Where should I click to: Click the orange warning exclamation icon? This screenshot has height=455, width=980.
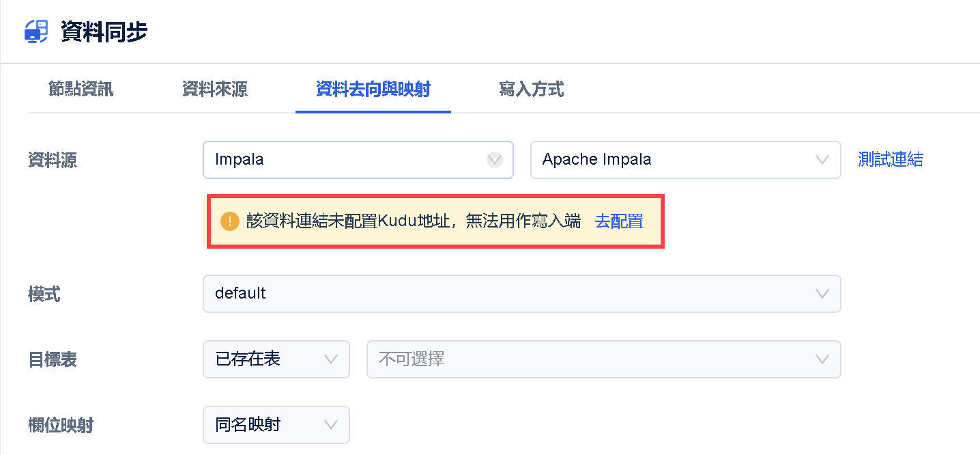pos(230,221)
